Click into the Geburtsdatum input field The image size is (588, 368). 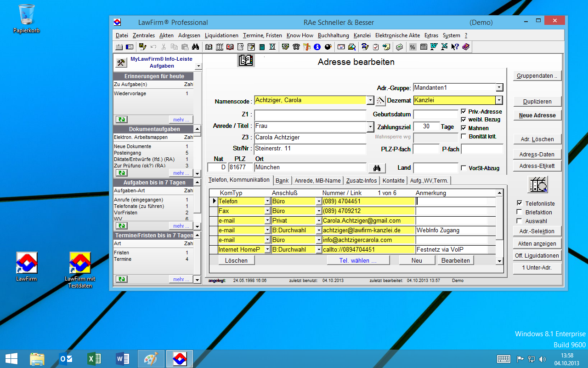coord(435,115)
